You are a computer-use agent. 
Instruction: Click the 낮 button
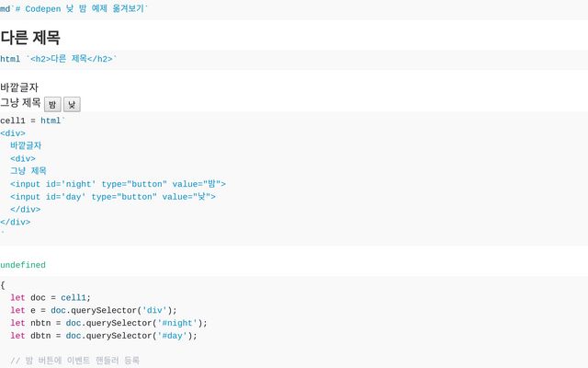click(x=72, y=105)
